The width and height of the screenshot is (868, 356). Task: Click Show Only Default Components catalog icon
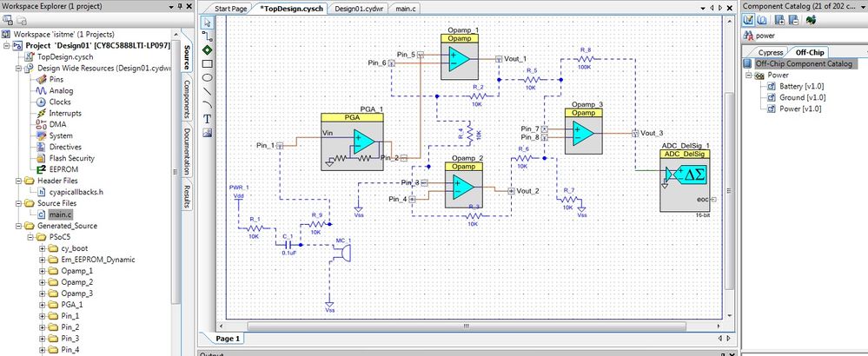748,21
